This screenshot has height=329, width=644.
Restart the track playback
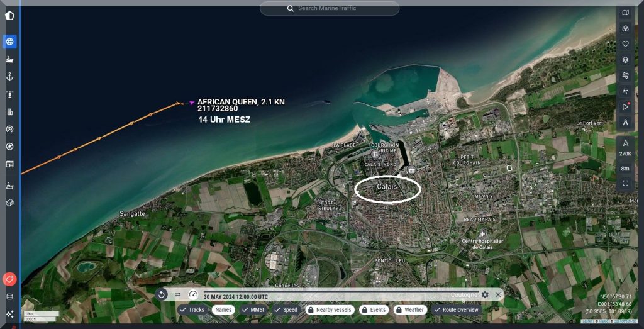click(162, 294)
